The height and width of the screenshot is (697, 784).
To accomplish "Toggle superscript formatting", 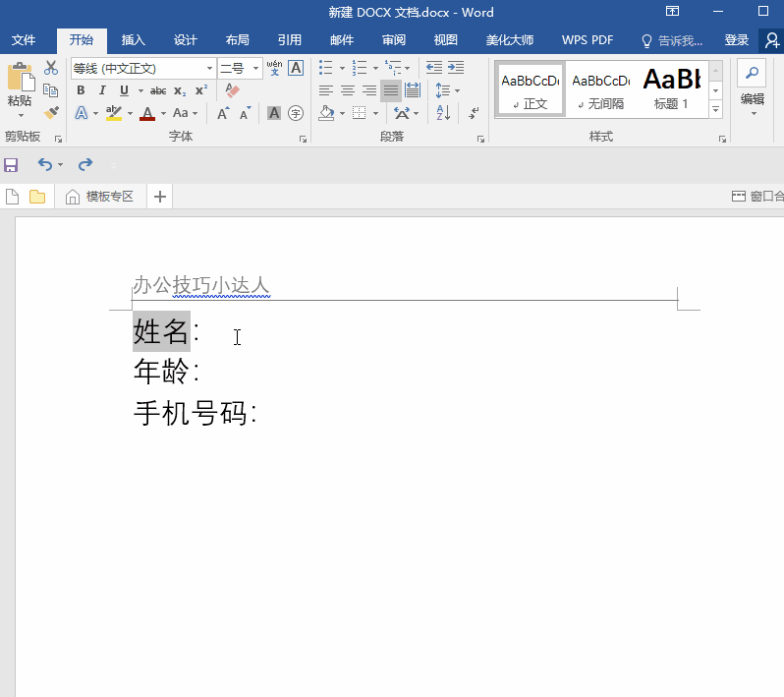I will [x=201, y=90].
